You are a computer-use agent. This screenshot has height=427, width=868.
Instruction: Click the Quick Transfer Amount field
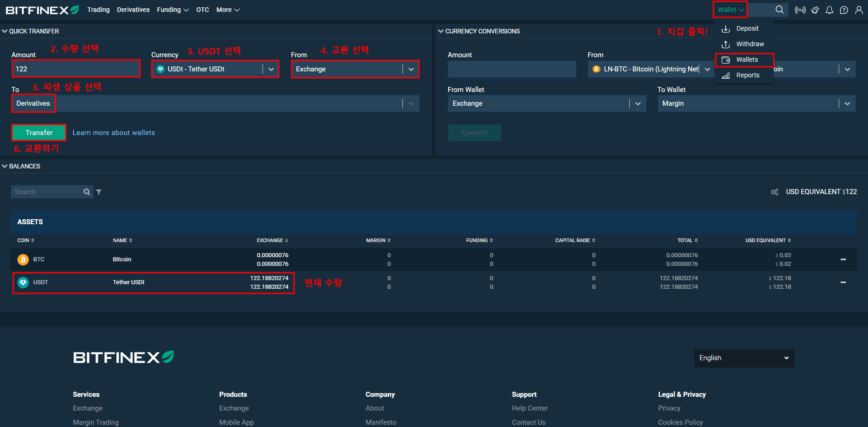click(75, 69)
